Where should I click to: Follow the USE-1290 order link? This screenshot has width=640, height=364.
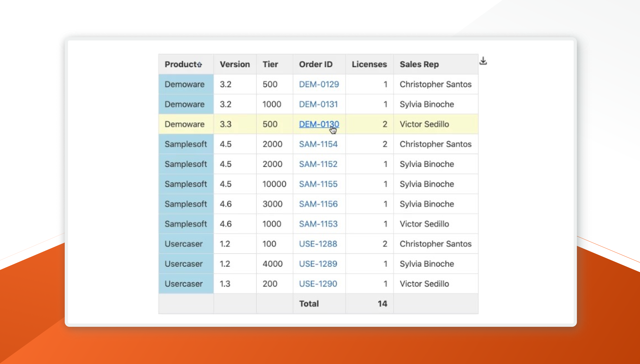[x=318, y=284]
